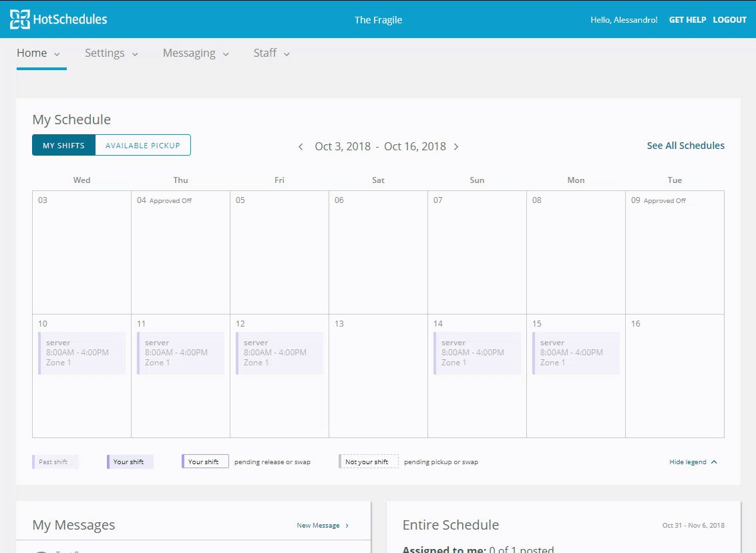Toggle to Available Pickup view

click(143, 146)
